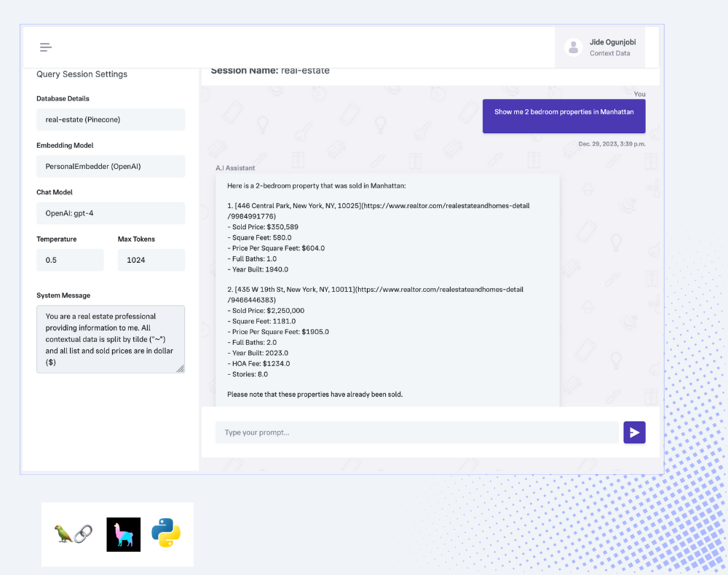Click the Temperature field showing 0.5
This screenshot has width=728, height=575.
pos(70,261)
